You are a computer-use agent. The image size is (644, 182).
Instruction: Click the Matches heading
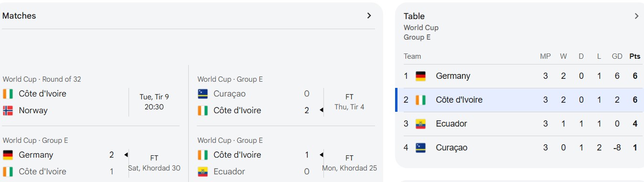coord(19,16)
